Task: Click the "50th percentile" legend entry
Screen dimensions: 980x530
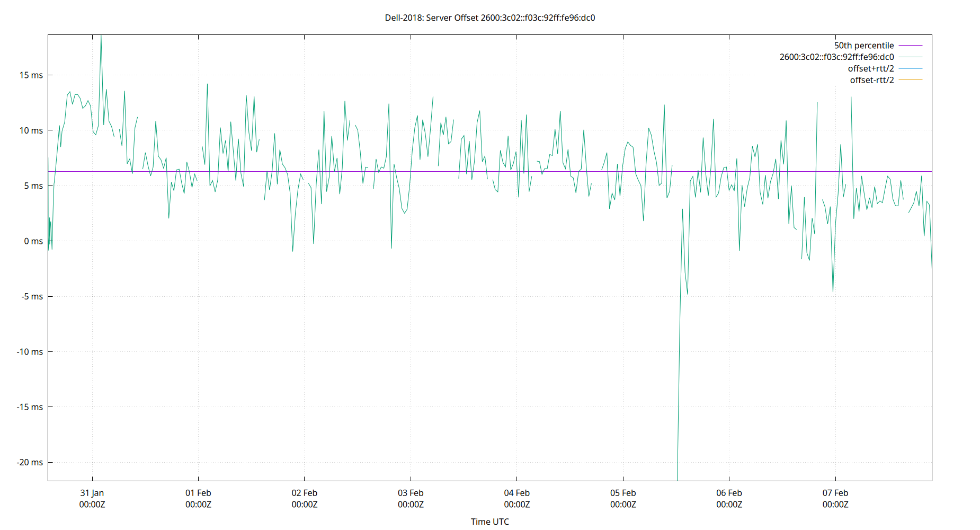Action: coord(863,45)
